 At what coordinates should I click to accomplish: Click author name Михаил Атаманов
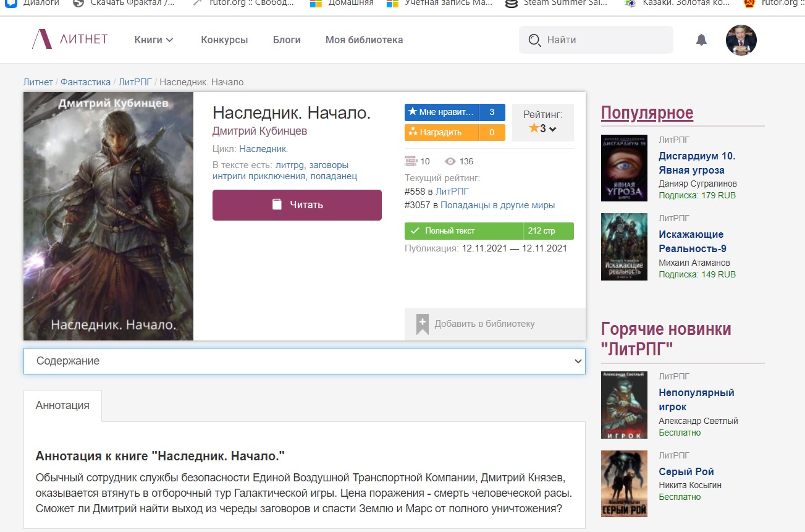(x=694, y=263)
